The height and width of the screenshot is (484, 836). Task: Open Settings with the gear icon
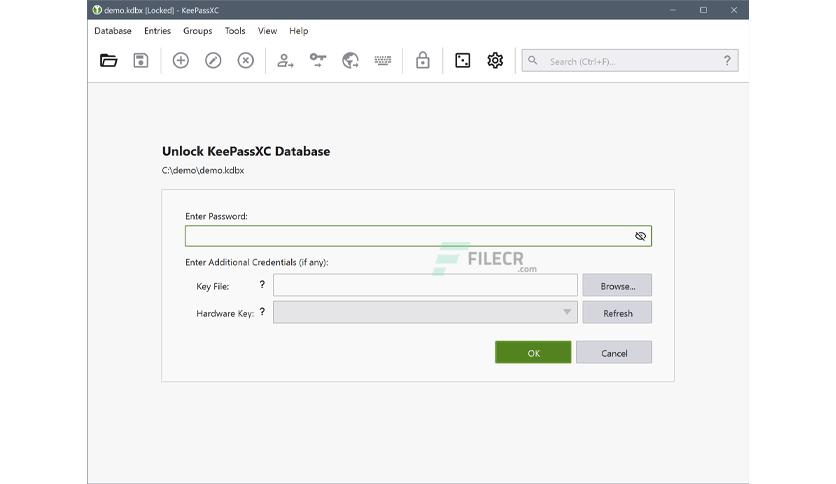[495, 60]
